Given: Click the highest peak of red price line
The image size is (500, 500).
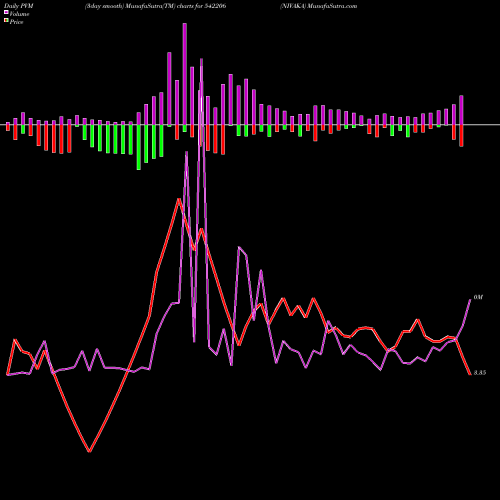Looking at the screenshot, I should 179,199.
